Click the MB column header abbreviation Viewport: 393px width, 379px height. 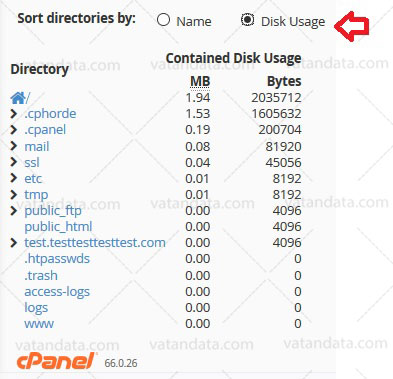(200, 81)
